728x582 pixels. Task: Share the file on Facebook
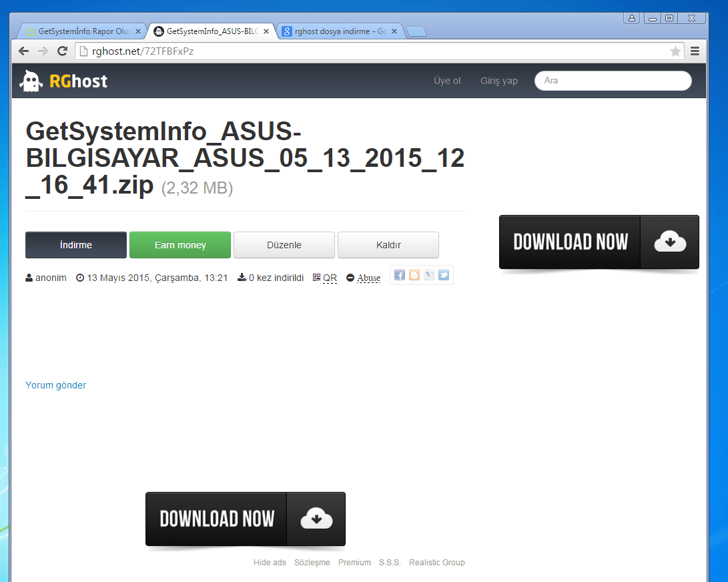click(x=400, y=275)
